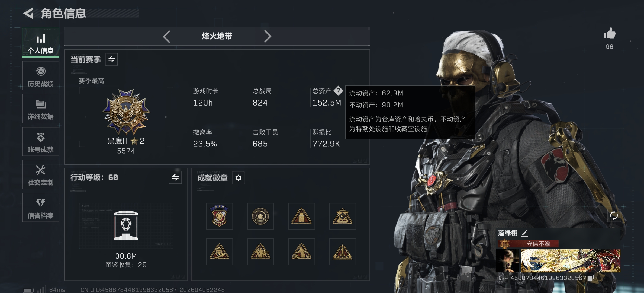Open the 信誉档案 tab
The width and height of the screenshot is (644, 293).
41,208
